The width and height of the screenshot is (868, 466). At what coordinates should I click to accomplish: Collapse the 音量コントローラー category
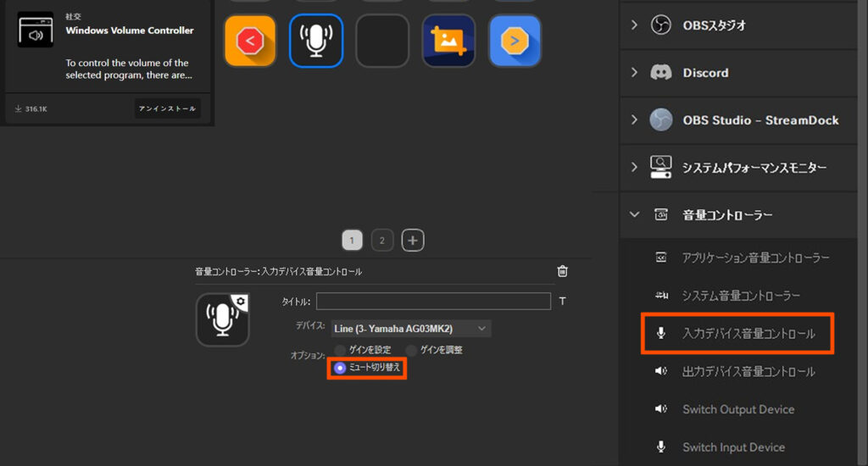[634, 215]
